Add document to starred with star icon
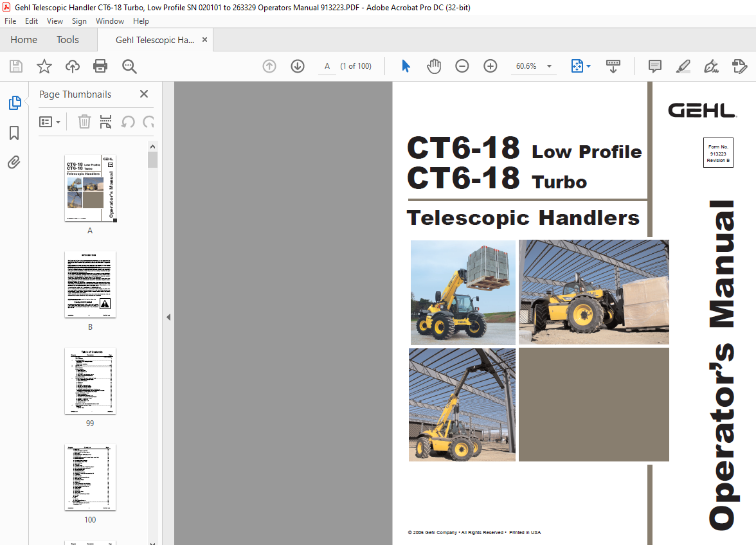The image size is (756, 545). point(44,66)
